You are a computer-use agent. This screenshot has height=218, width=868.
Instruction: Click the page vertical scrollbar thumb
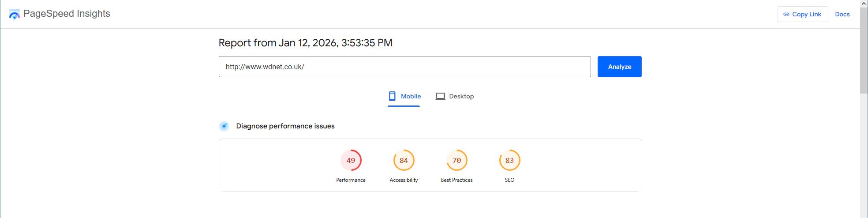coord(864,51)
